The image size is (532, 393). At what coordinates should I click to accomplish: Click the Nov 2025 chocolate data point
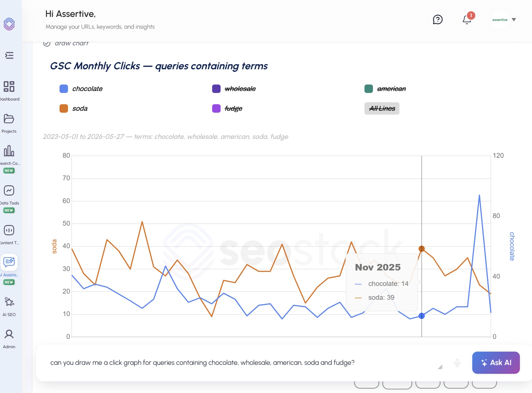pos(421,316)
